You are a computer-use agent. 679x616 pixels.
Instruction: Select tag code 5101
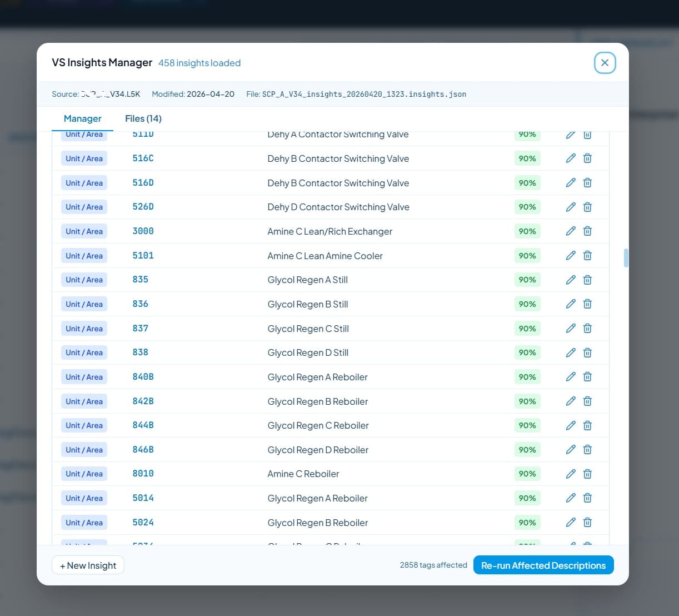click(143, 256)
